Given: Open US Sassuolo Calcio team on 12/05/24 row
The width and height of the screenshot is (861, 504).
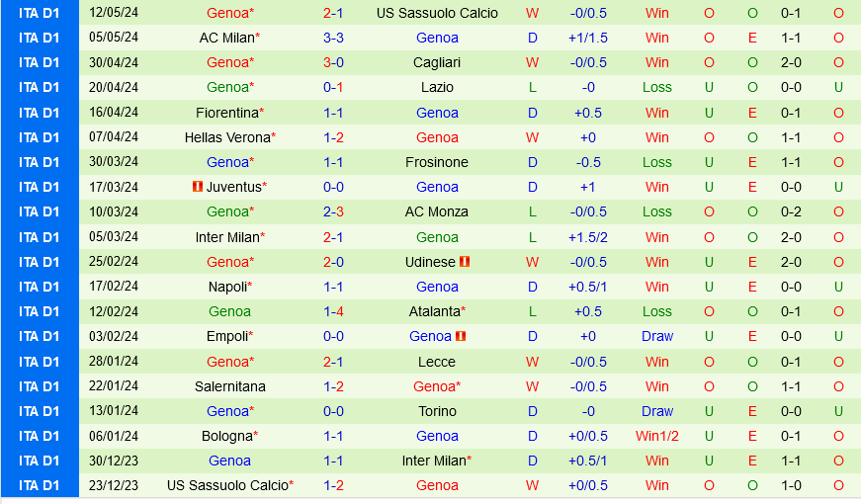Looking at the screenshot, I should pyautogui.click(x=437, y=14).
